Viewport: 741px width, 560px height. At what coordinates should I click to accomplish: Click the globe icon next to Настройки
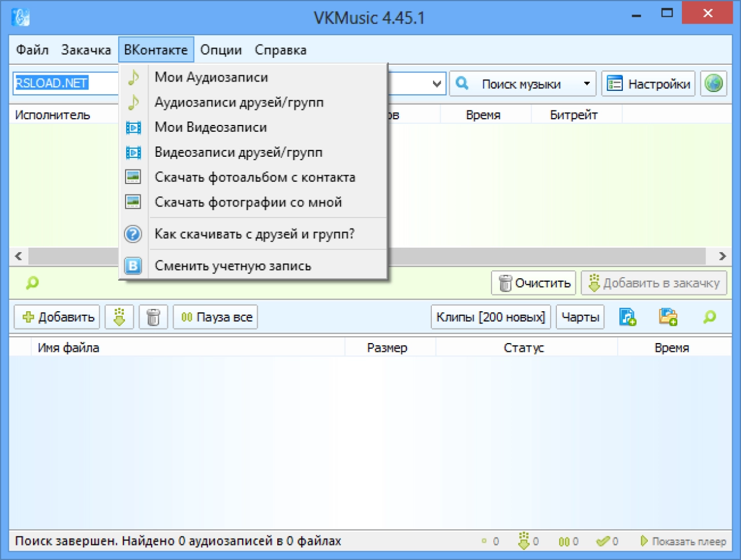point(713,84)
